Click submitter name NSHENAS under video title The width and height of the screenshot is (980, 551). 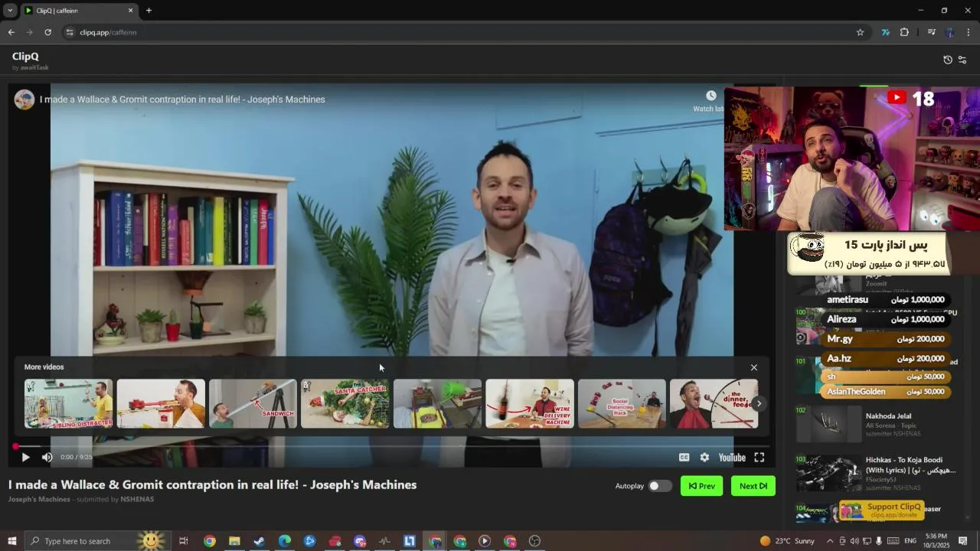(x=137, y=499)
